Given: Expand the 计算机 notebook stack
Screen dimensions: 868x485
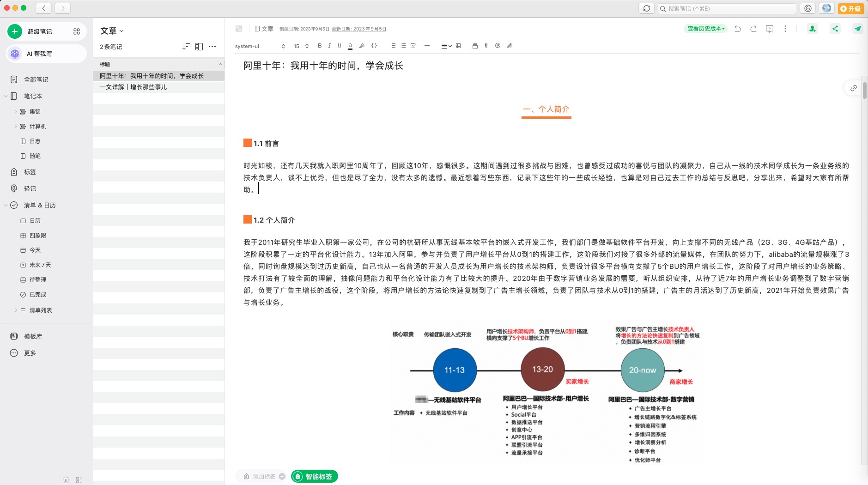Looking at the screenshot, I should coord(16,126).
